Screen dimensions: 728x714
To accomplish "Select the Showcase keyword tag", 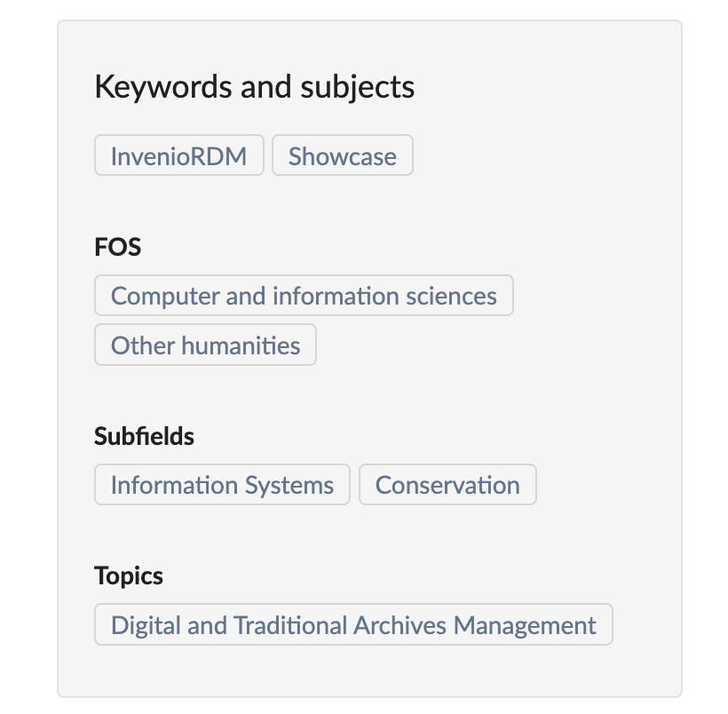I will [x=342, y=155].
